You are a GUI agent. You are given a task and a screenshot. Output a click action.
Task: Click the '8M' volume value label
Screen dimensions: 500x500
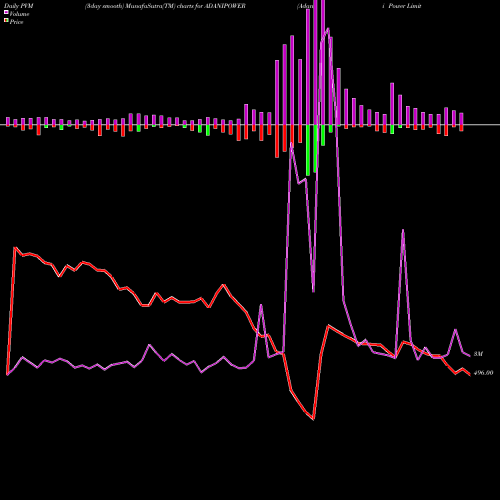click(478, 354)
